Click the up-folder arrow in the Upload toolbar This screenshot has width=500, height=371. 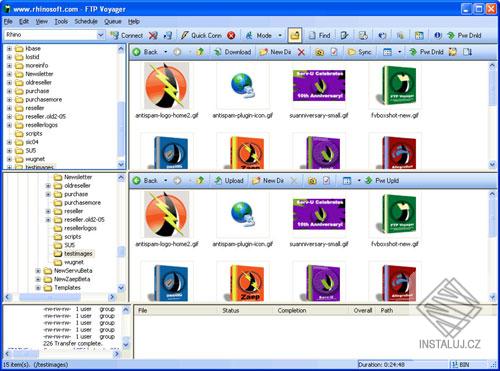pyautogui.click(x=200, y=181)
